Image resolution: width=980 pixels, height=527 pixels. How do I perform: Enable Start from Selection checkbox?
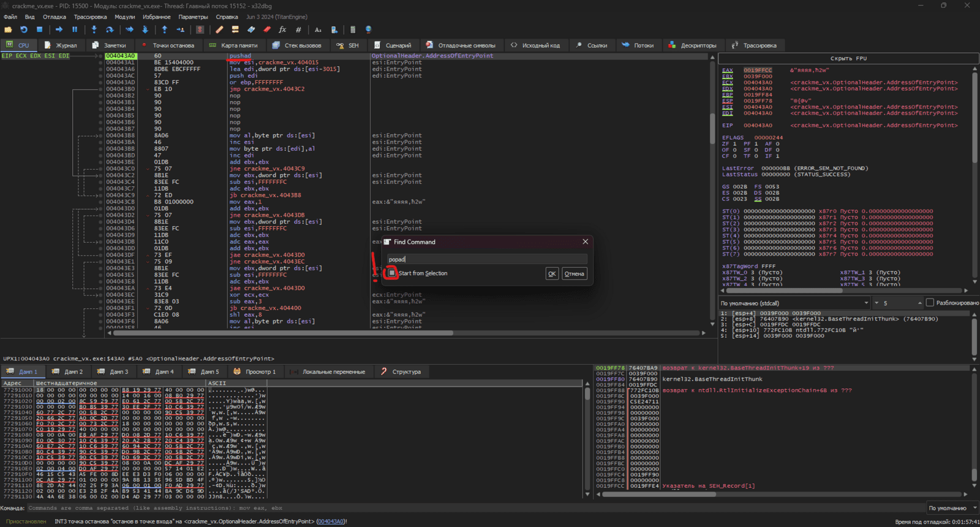coord(392,273)
